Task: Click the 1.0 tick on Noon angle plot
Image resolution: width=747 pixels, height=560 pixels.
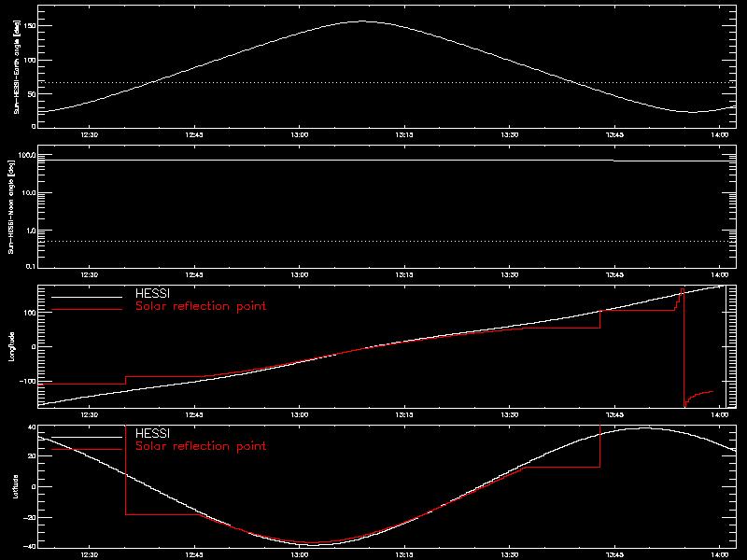Action: pyautogui.click(x=31, y=231)
